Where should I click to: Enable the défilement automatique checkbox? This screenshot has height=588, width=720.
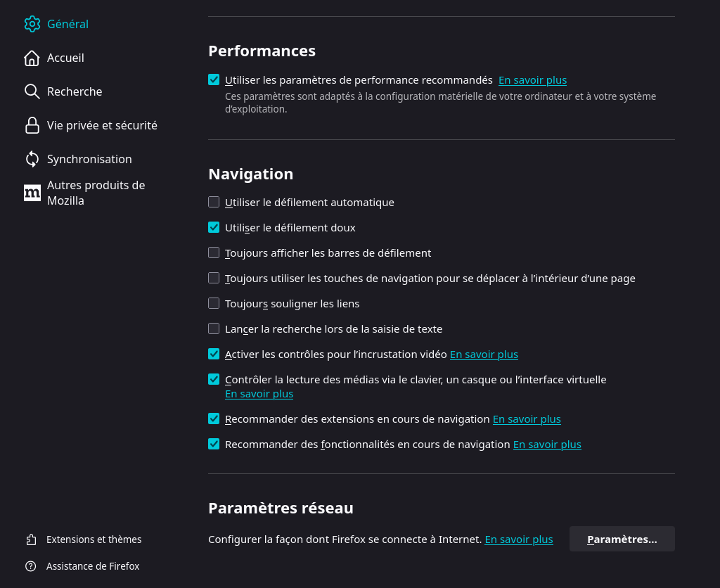click(214, 203)
